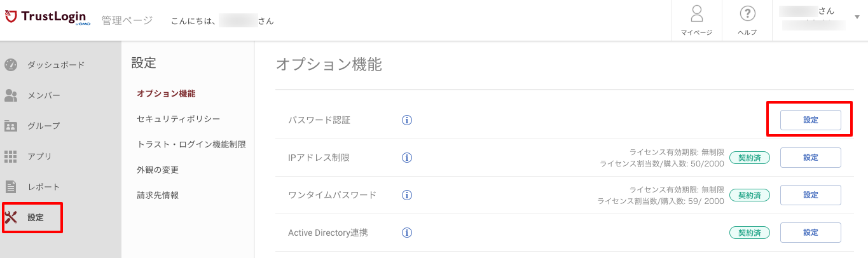Show info icon for IPアドレス制限
The height and width of the screenshot is (258, 868).
tap(408, 157)
